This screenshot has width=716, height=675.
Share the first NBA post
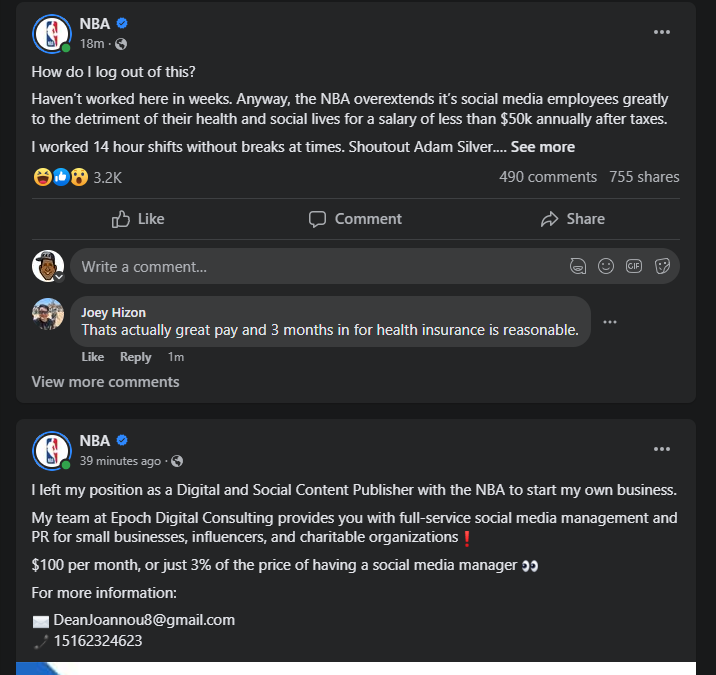coord(572,219)
